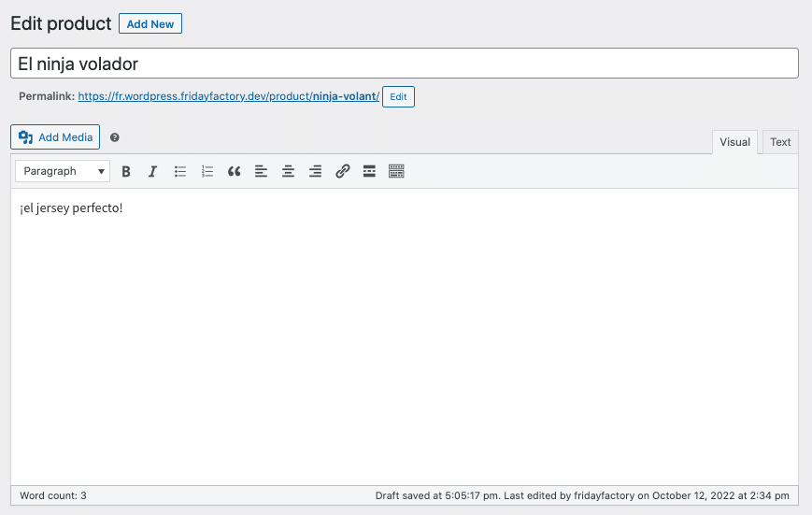
Task: Apply italic formatting to text
Action: click(x=152, y=171)
